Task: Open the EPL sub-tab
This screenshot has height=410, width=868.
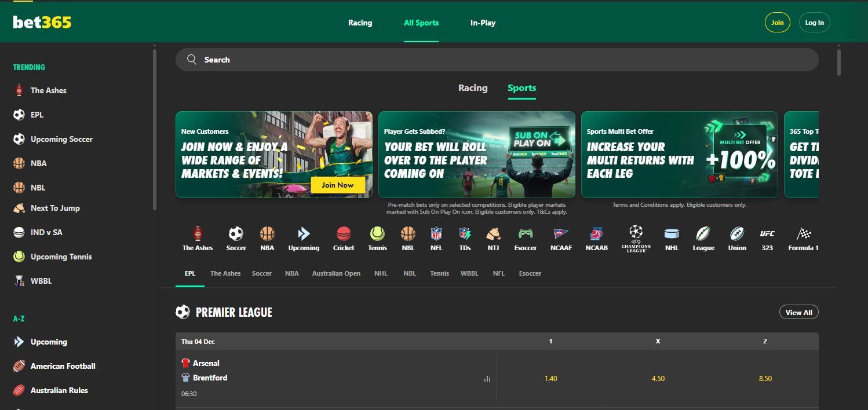Action: tap(189, 273)
